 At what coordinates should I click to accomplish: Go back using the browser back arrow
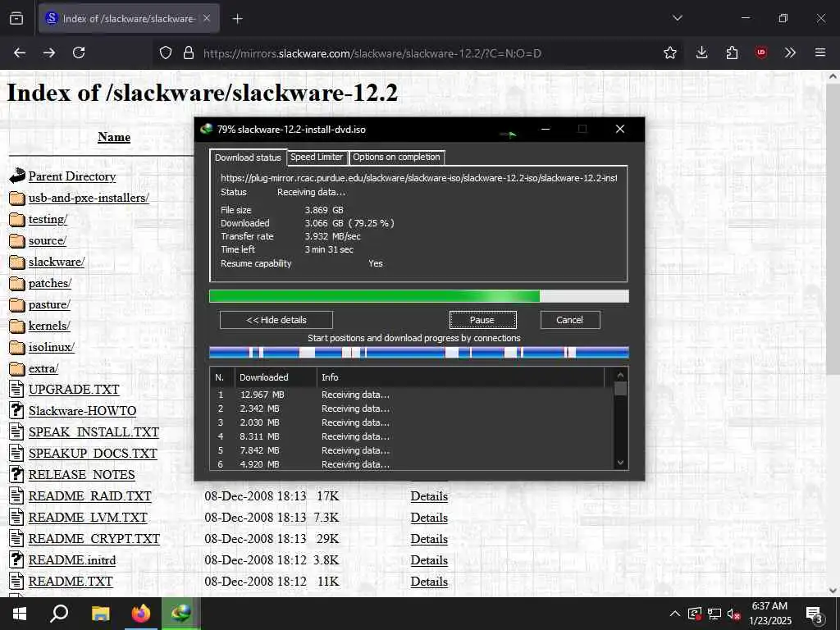(20, 53)
